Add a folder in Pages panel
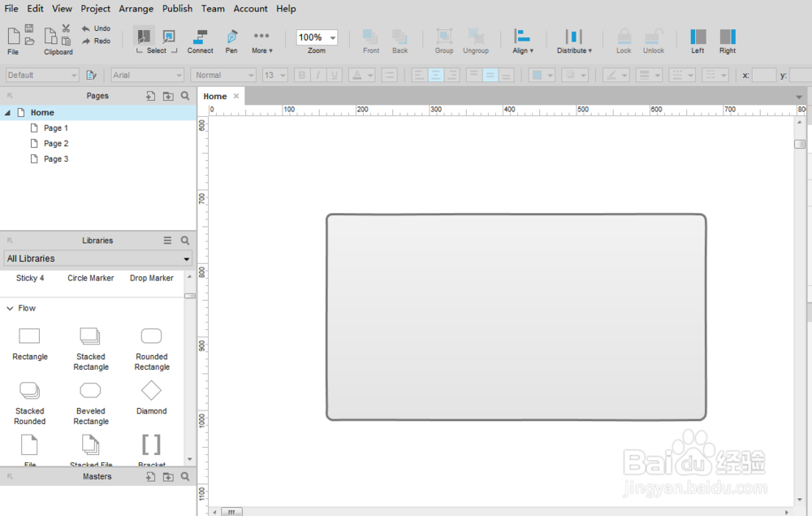812x516 pixels. 168,96
